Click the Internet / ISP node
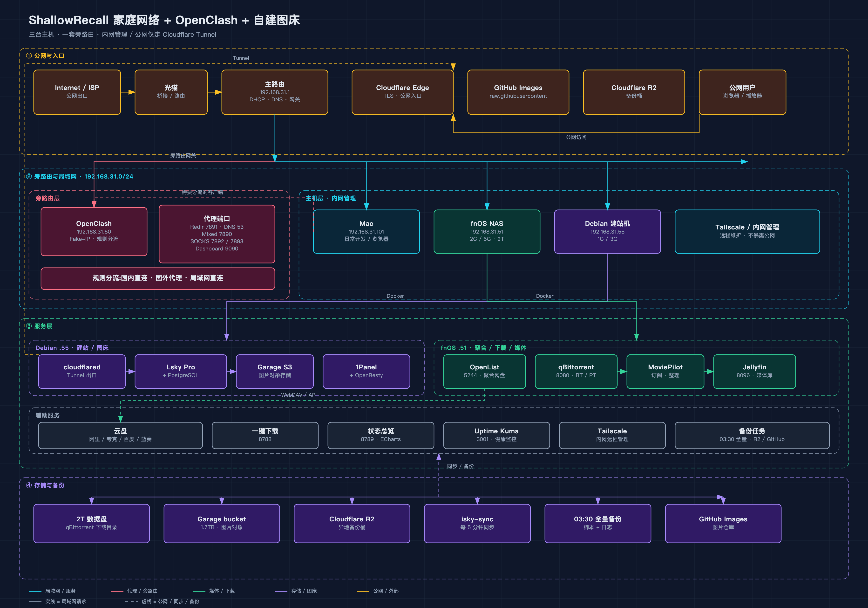The height and width of the screenshot is (608, 868). click(x=77, y=92)
